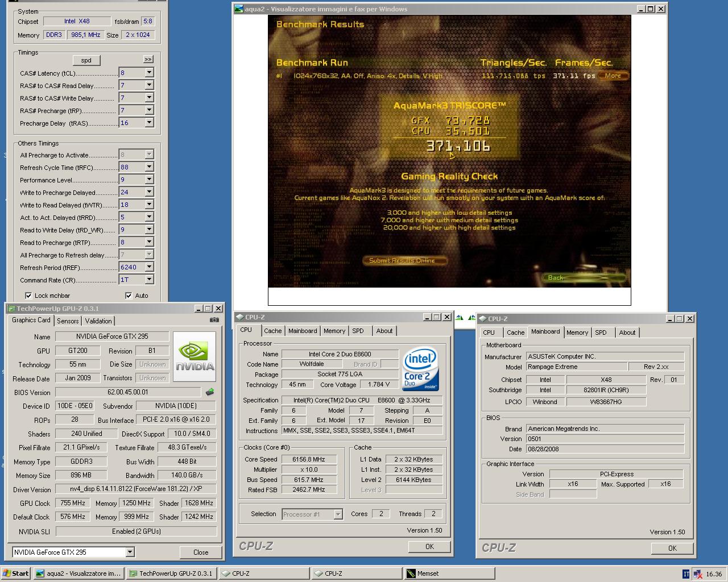Click the Memset memory frequency 985,1 MHz
The width and height of the screenshot is (728, 582).
coord(86,35)
